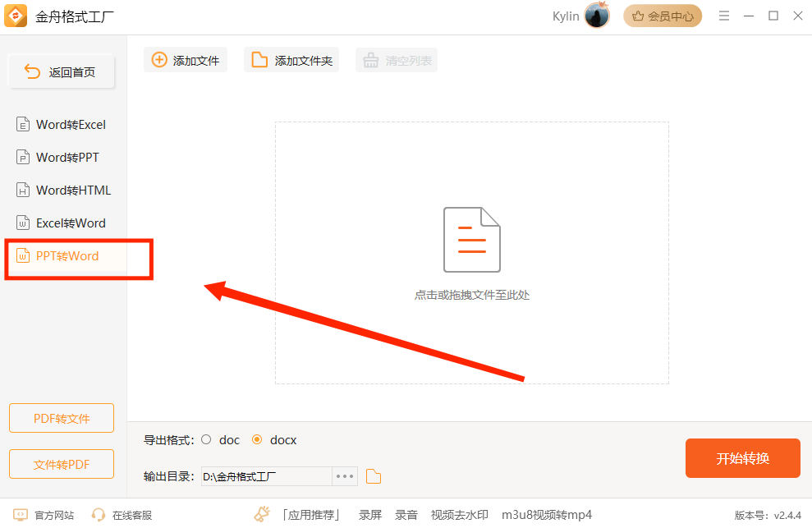Browse output directory with the ellipsis button
812x528 pixels.
[x=345, y=476]
